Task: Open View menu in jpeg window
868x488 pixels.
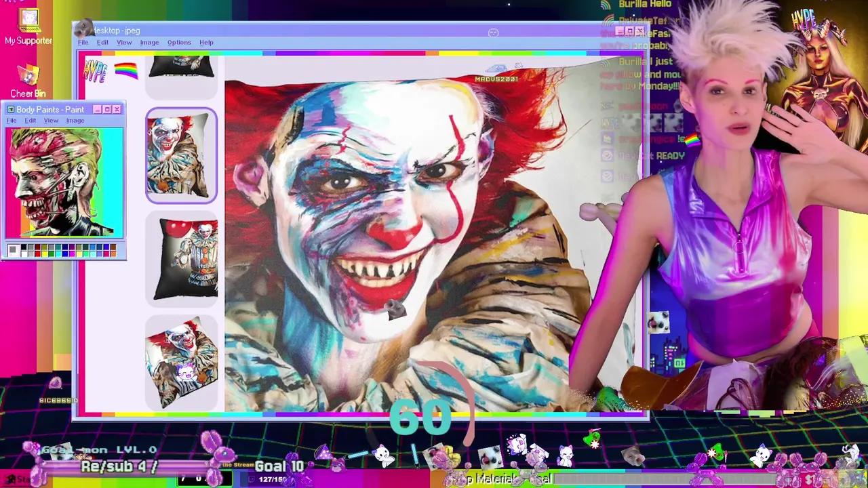Action: (x=124, y=43)
